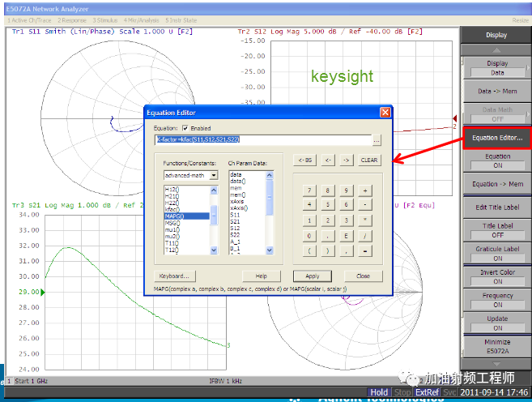Expand the Display Data softkey submenu
Image resolution: width=532 pixels, height=402 pixels.
497,68
